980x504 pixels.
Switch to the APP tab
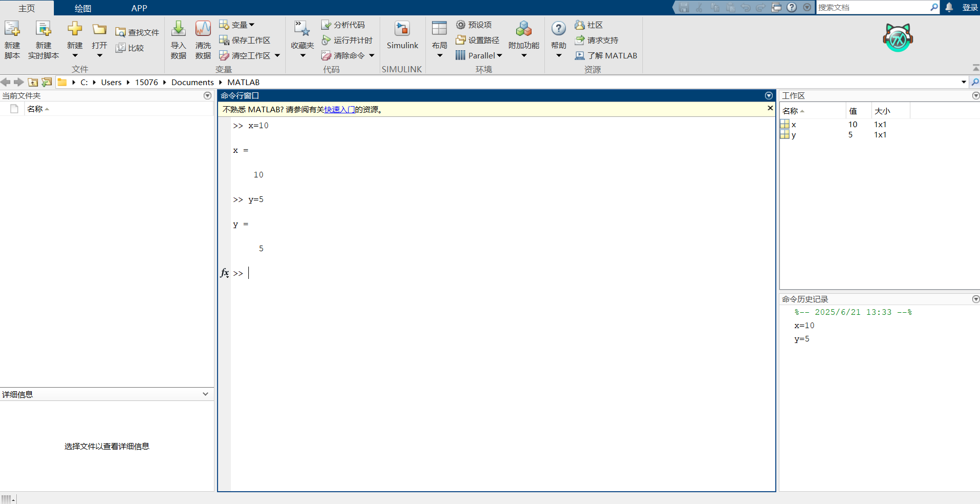[x=139, y=8]
